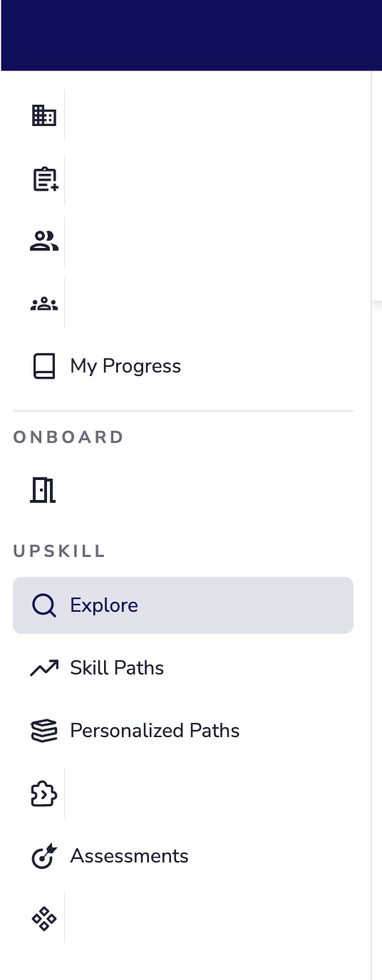
Task: Select the three-person groups icon
Action: (x=44, y=303)
